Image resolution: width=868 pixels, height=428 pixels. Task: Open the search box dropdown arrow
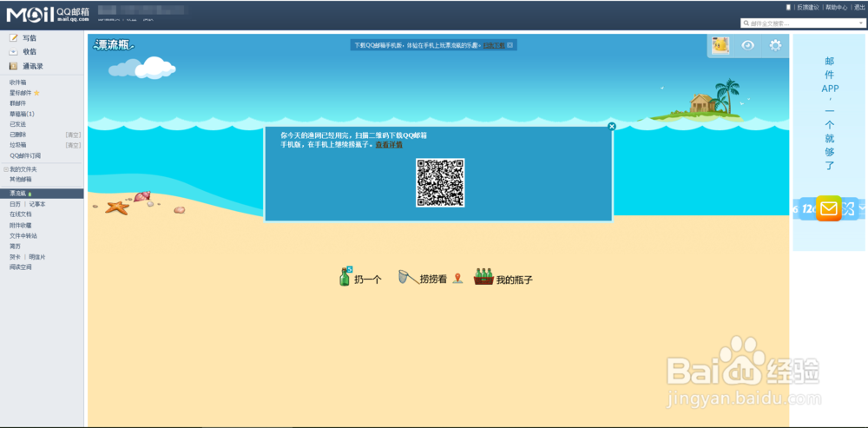coord(861,23)
